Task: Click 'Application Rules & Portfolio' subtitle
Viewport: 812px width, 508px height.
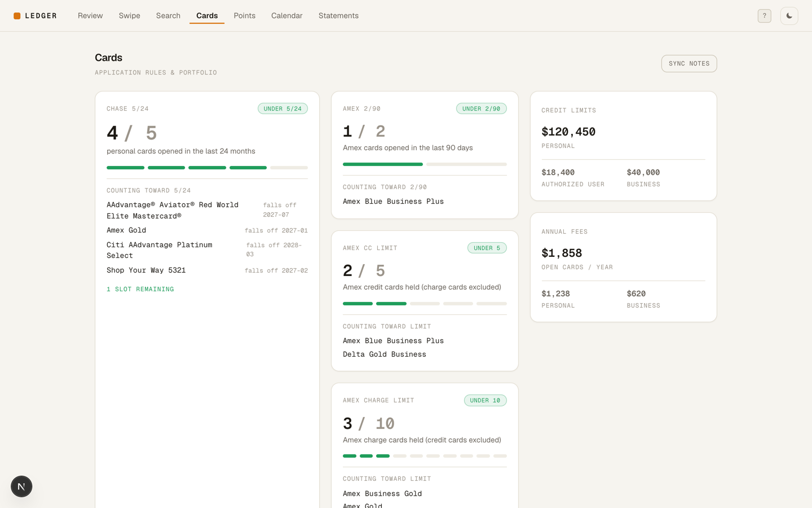Action: click(x=156, y=73)
